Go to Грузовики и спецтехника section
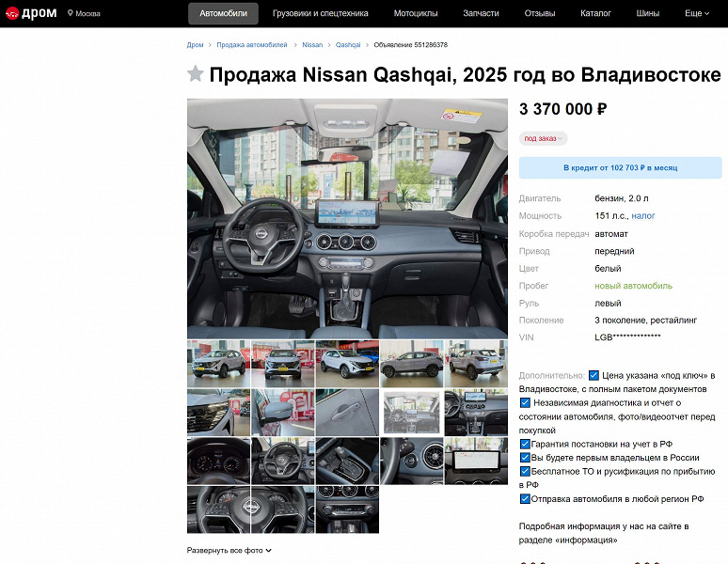This screenshot has width=728, height=564. click(x=321, y=13)
